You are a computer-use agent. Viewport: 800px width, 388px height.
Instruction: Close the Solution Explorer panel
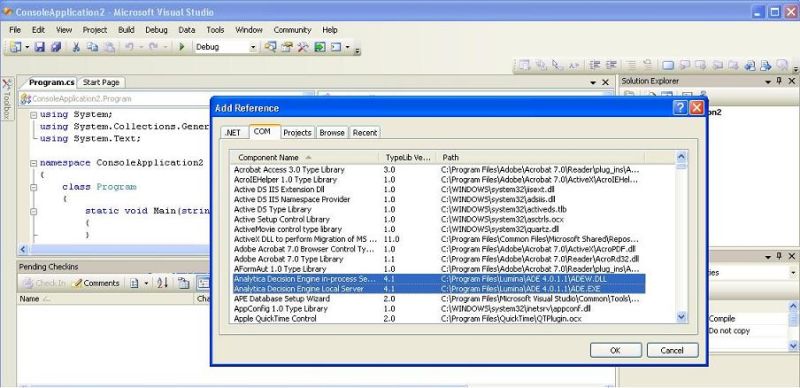[792, 81]
